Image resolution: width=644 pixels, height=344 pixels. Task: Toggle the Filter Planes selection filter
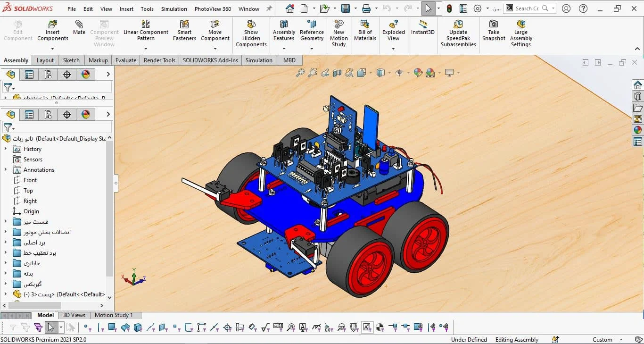pos(163,327)
